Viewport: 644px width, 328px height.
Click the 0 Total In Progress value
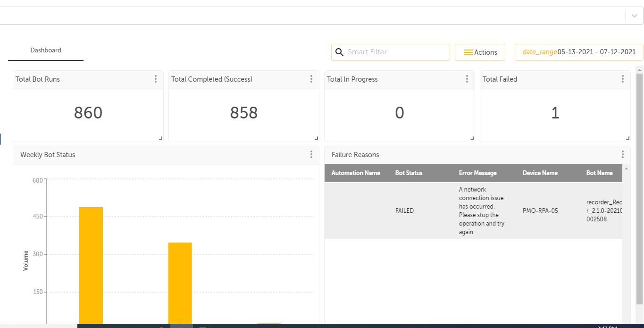point(400,113)
